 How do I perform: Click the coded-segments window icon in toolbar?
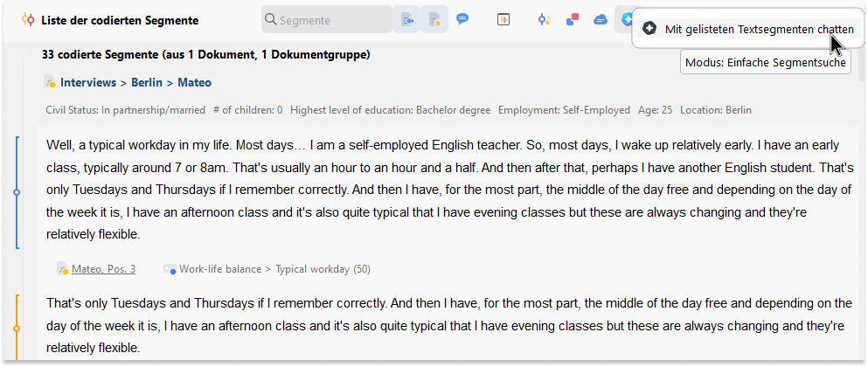[503, 20]
